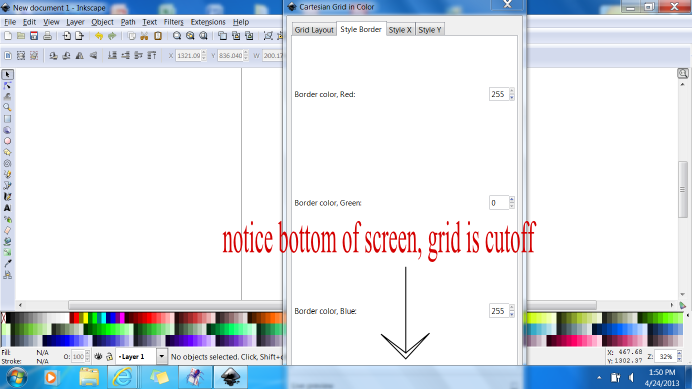Image resolution: width=692 pixels, height=389 pixels.
Task: Select the Spiral tool
Action: point(8,163)
